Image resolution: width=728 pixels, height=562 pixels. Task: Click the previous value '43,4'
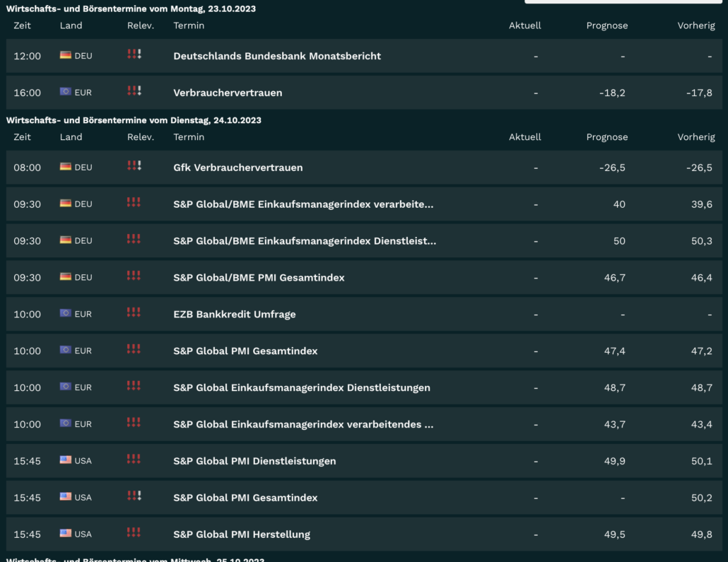tap(702, 425)
